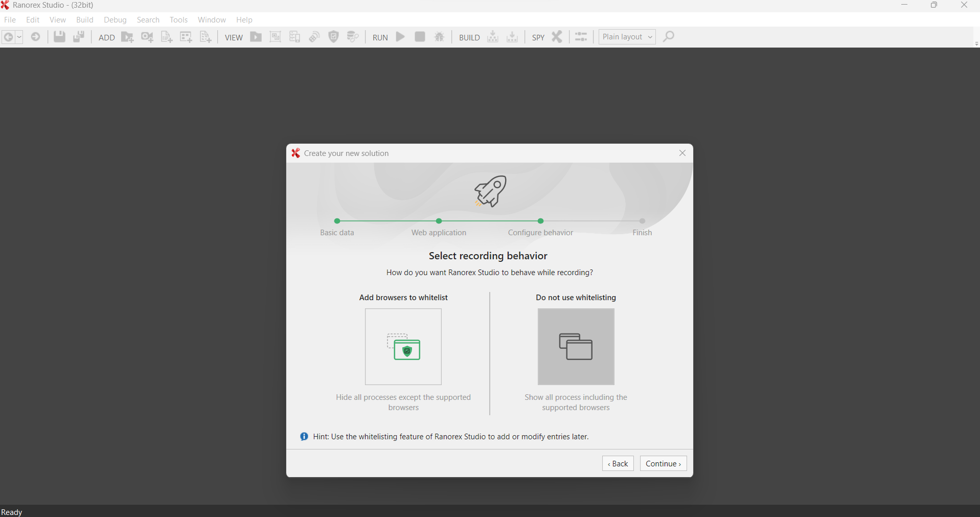This screenshot has width=980, height=517.
Task: Open the back navigation history dropdown arrow
Action: [x=19, y=37]
